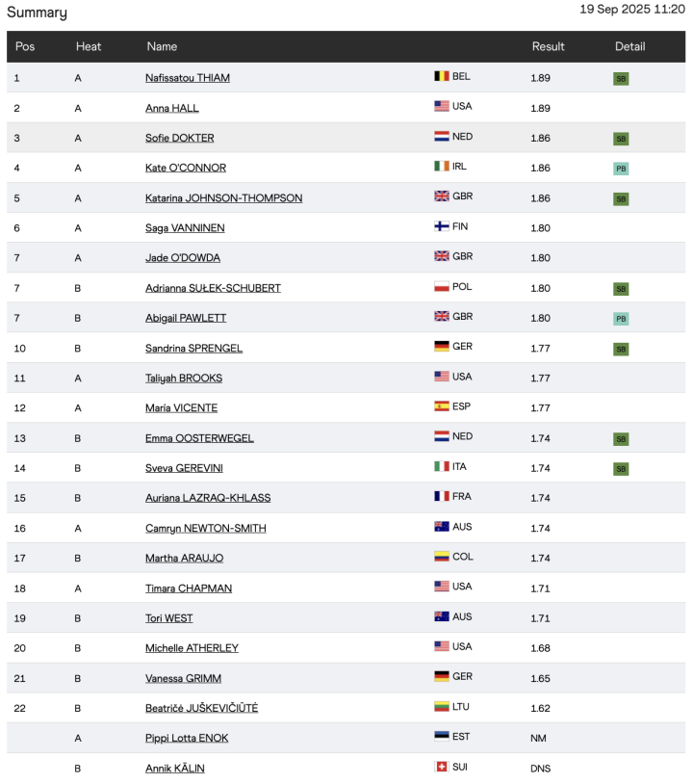Click the Switzerland flag beside Annik KÄLIN
This screenshot has height=784, width=693.
[x=442, y=768]
